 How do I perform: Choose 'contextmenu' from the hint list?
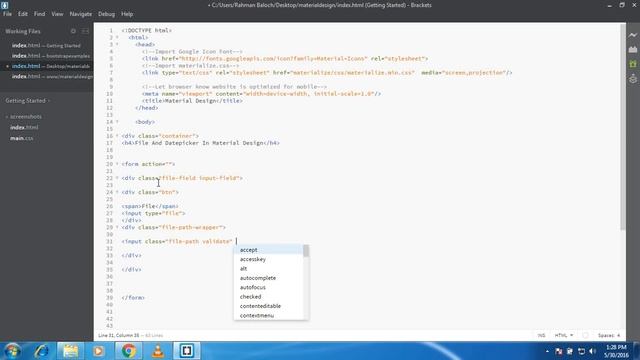tap(268, 316)
